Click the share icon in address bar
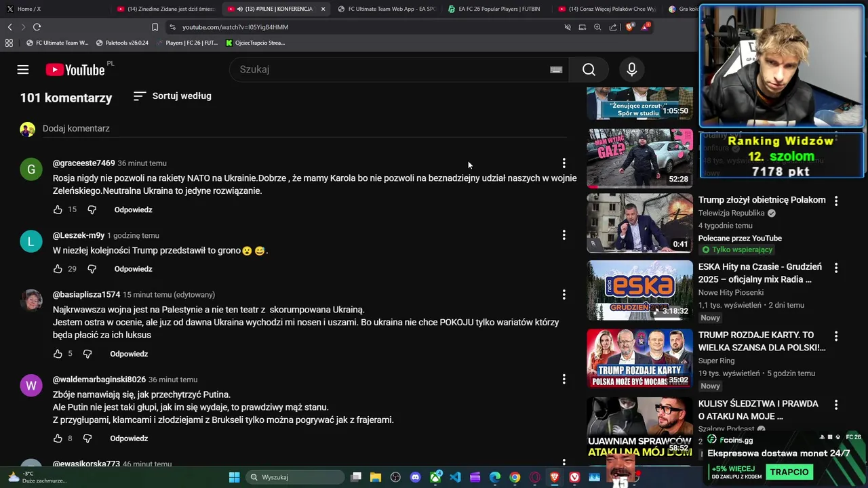Image resolution: width=868 pixels, height=488 pixels. 613,27
